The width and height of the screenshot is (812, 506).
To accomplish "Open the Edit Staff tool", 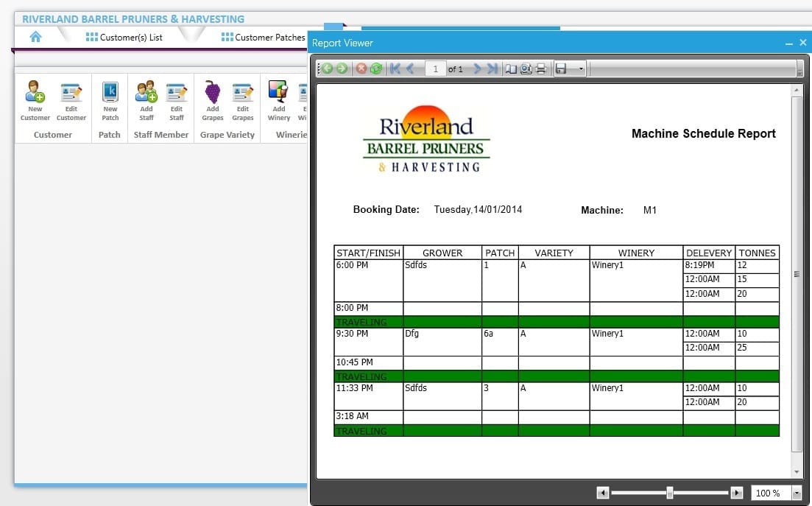I will (x=177, y=101).
